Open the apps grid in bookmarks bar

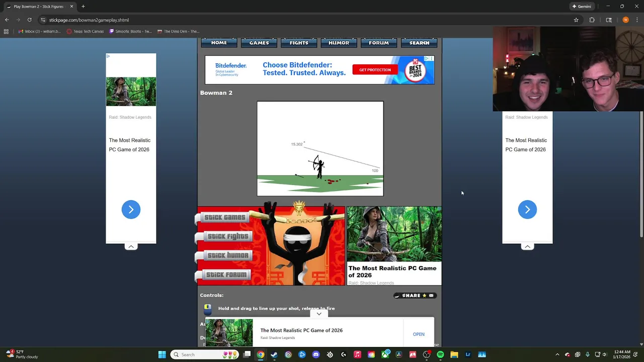tap(6, 31)
